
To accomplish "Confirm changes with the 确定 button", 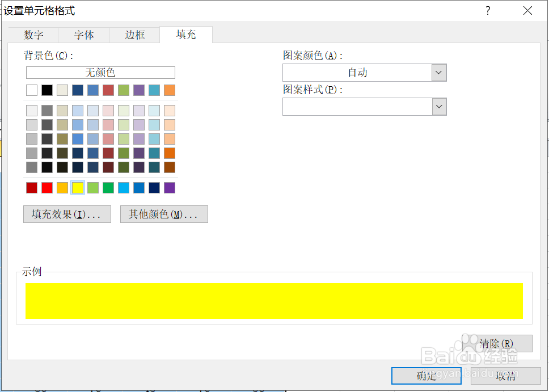I will click(x=426, y=376).
